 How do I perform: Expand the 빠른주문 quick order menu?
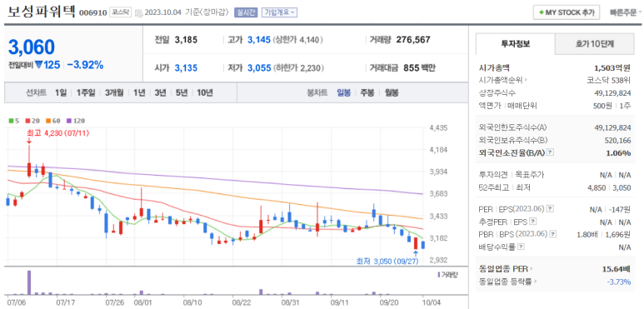(626, 12)
